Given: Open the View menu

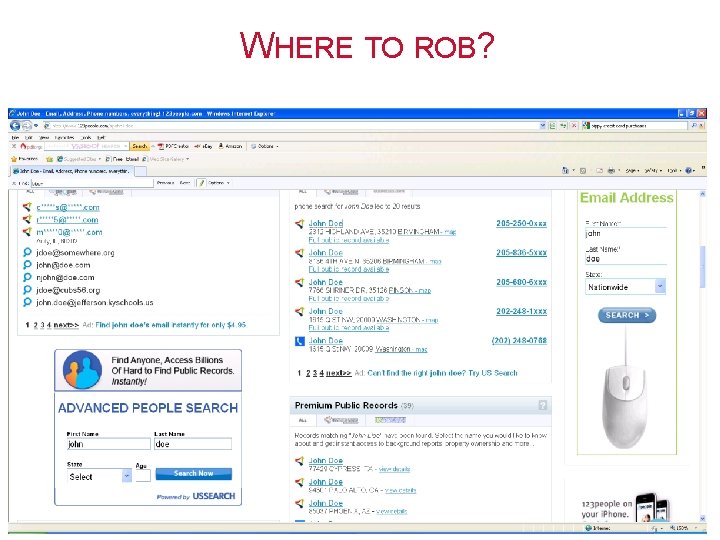Looking at the screenshot, I should (x=44, y=137).
